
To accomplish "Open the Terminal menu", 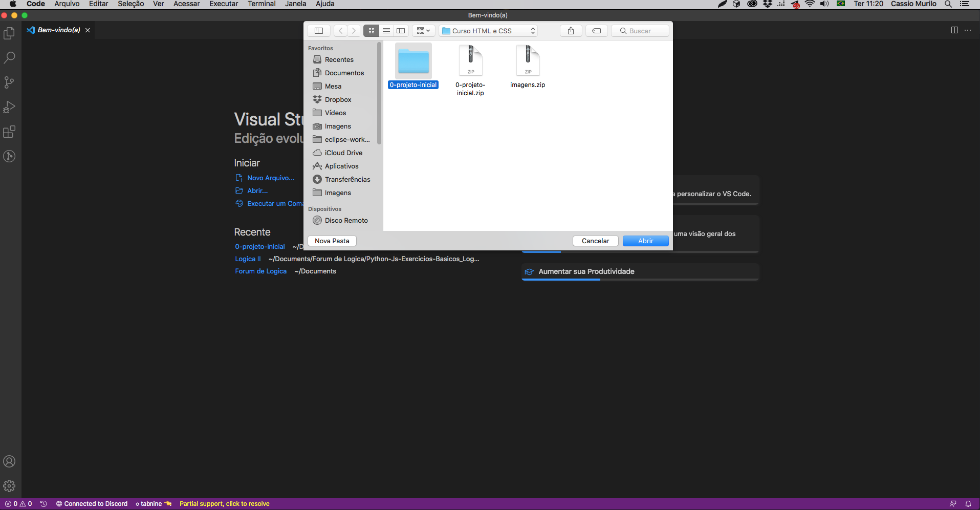I will click(x=262, y=4).
